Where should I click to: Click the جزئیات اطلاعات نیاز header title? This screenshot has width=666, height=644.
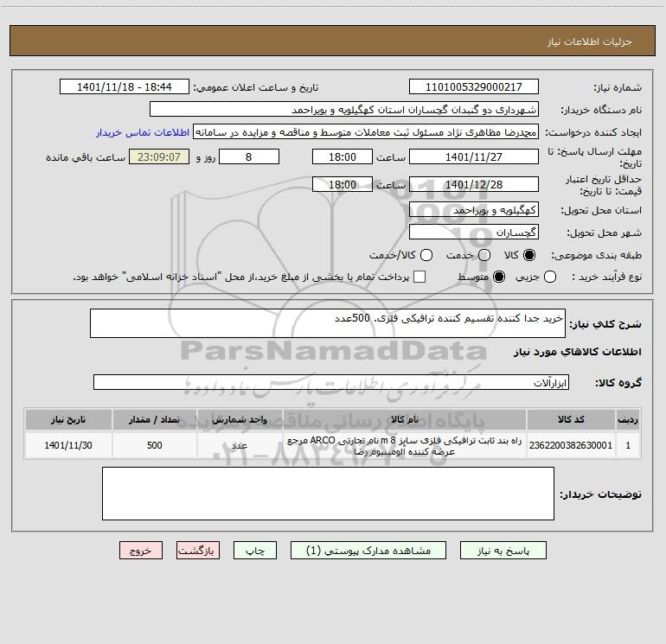(589, 41)
